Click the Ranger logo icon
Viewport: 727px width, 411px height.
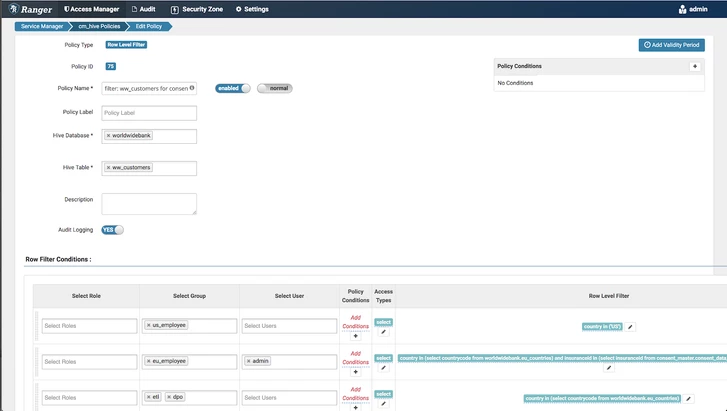[x=14, y=9]
